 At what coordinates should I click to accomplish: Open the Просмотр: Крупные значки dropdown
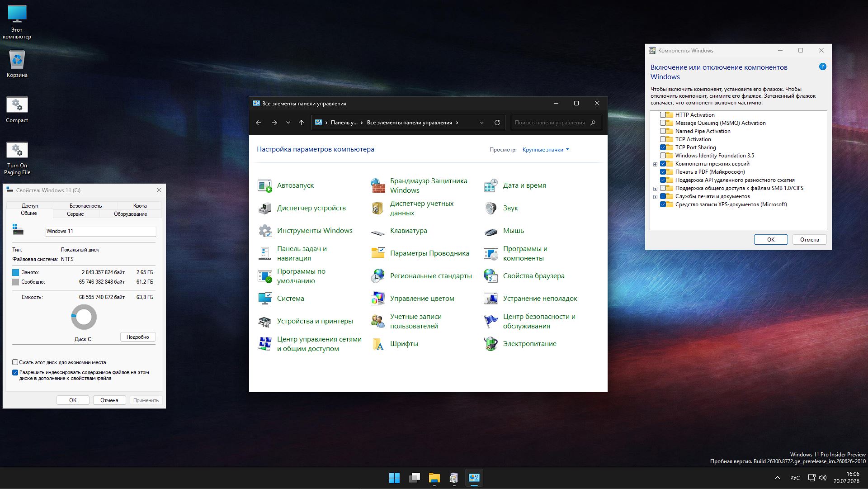546,150
